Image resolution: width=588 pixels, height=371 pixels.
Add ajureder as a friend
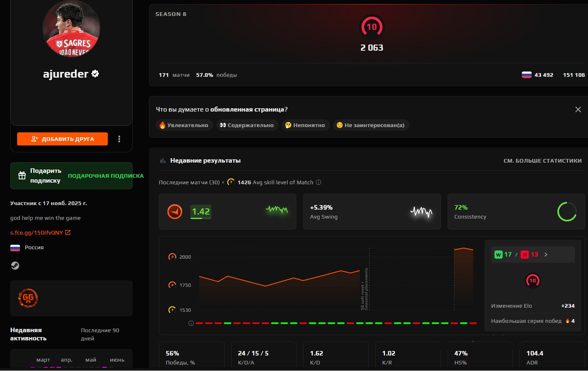62,139
